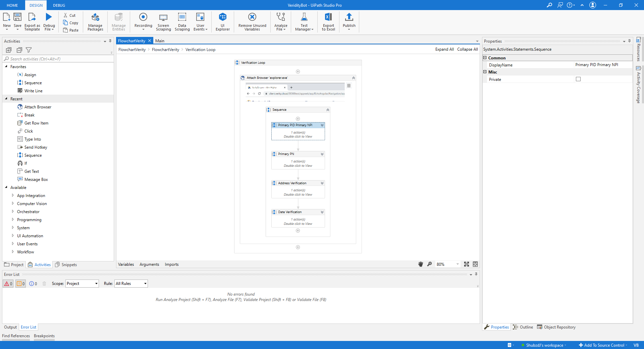The image size is (644, 349).
Task: Switch to the DEBUG ribbon tab
Action: coord(59,5)
